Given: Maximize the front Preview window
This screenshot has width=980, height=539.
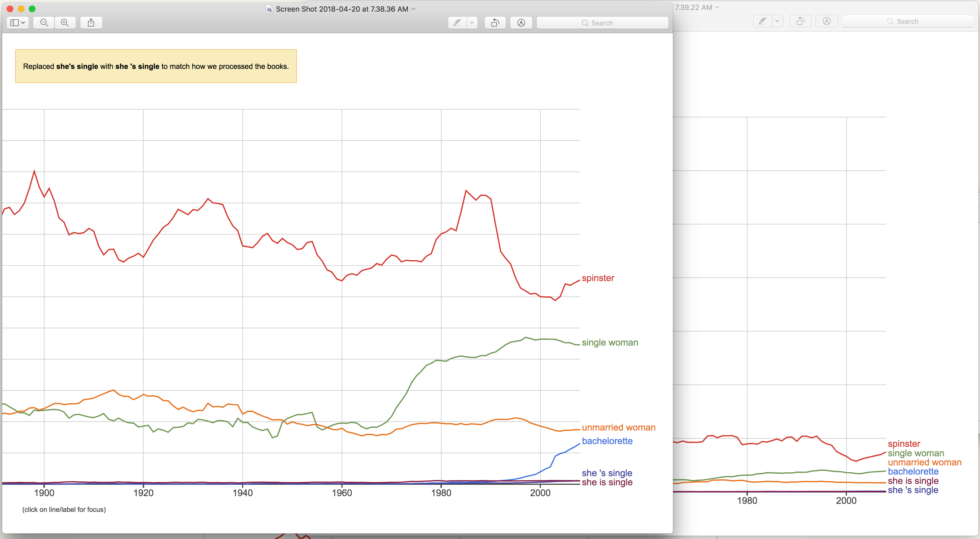Looking at the screenshot, I should [x=32, y=9].
